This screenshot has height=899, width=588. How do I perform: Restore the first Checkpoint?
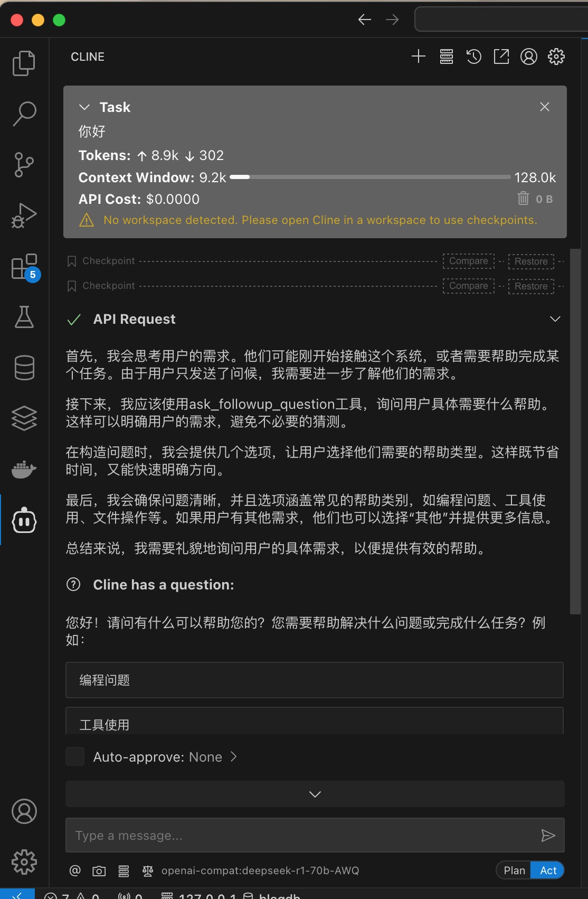(x=531, y=261)
